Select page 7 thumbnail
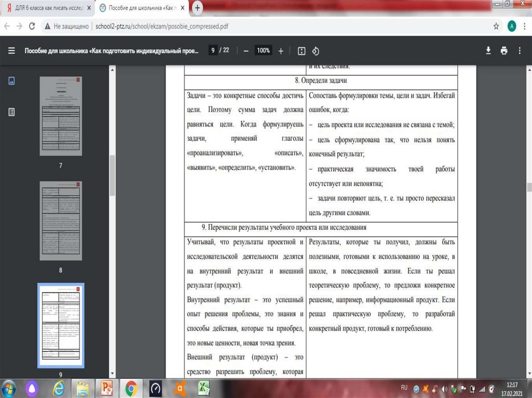 (61, 116)
